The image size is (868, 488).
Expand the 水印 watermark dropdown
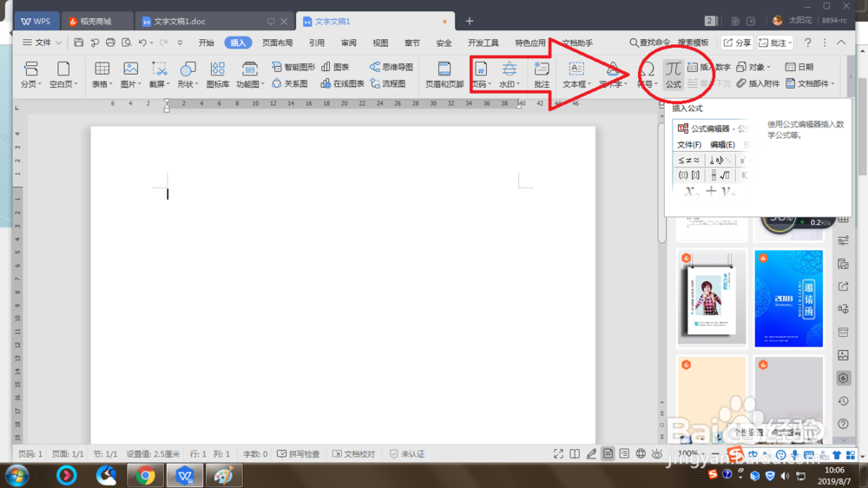click(x=518, y=84)
